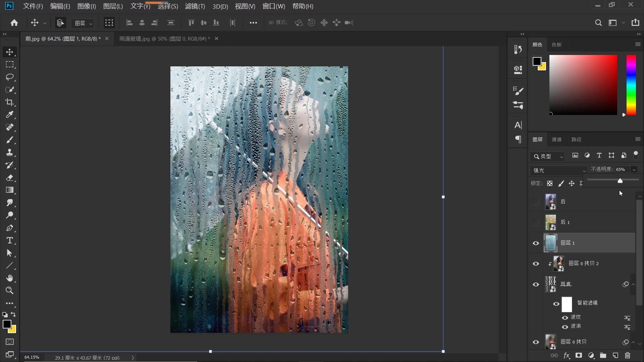
Task: Toggle 智能滤镜 visibility eye
Action: (x=556, y=304)
